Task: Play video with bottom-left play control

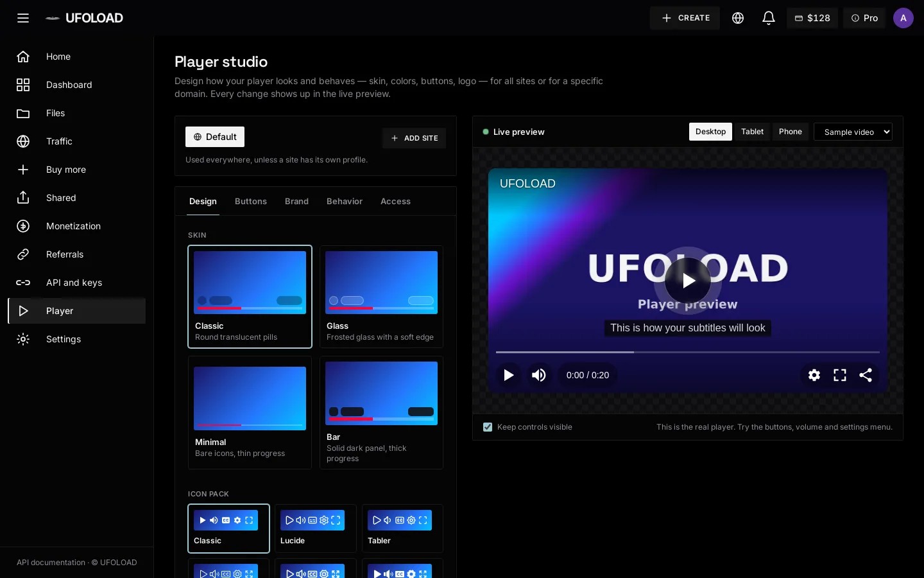Action: pos(508,375)
